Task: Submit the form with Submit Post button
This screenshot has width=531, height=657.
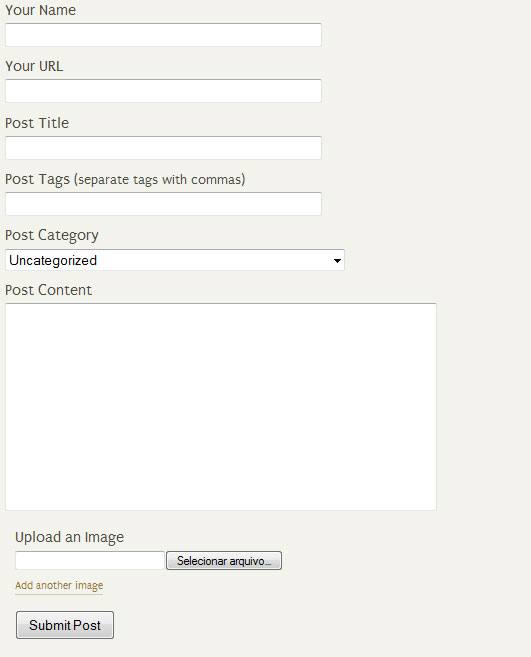Action: 65,625
